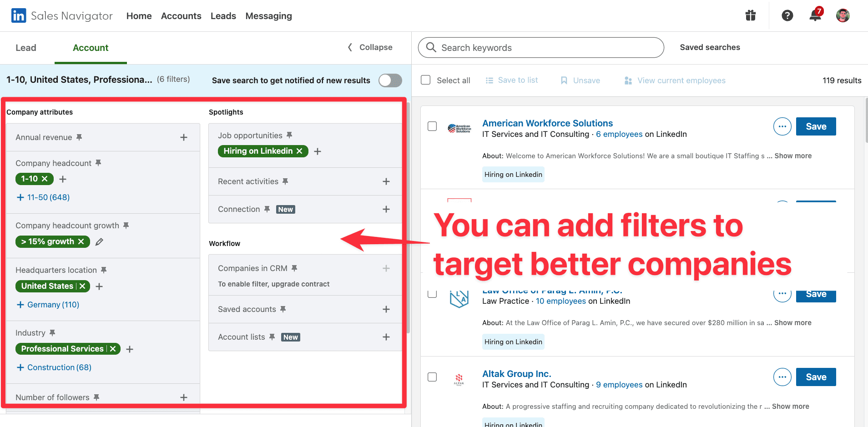Open the gift icon in header
This screenshot has width=868, height=427.
click(x=751, y=15)
